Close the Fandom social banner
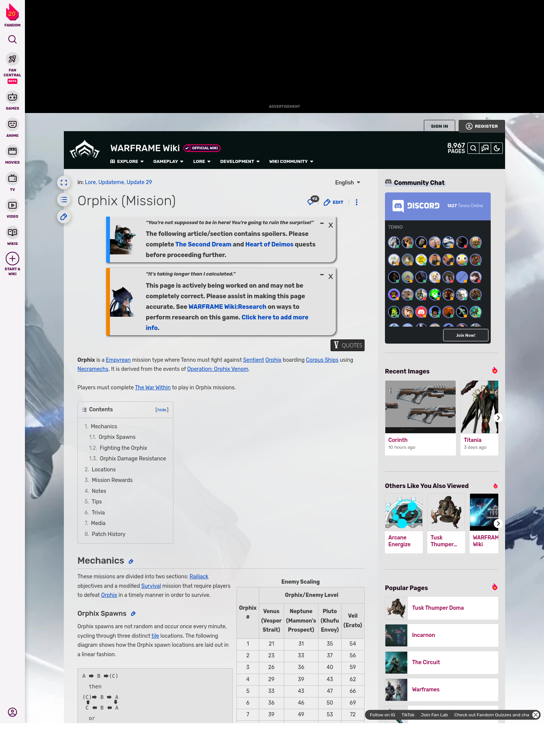 click(536, 715)
